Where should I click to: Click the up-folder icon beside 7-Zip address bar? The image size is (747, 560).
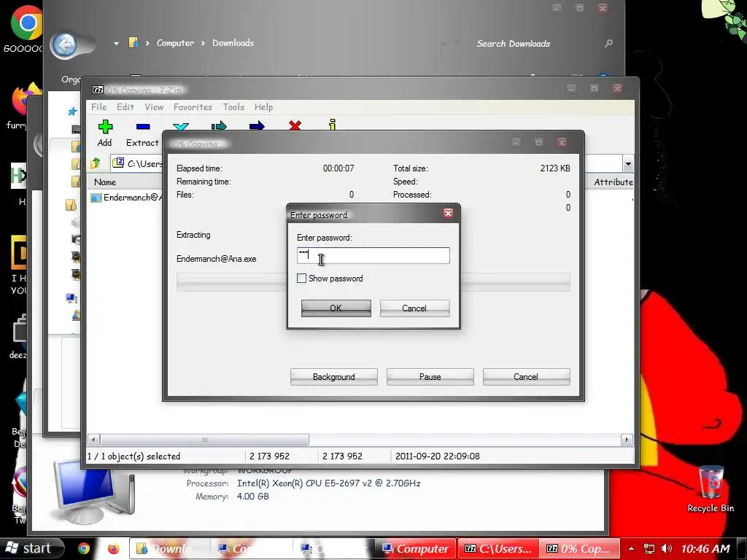point(96,163)
